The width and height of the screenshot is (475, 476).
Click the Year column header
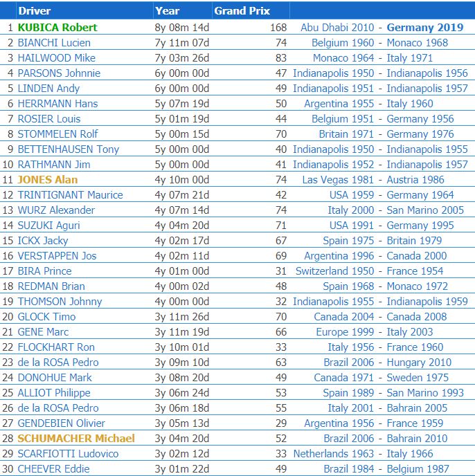pyautogui.click(x=168, y=11)
